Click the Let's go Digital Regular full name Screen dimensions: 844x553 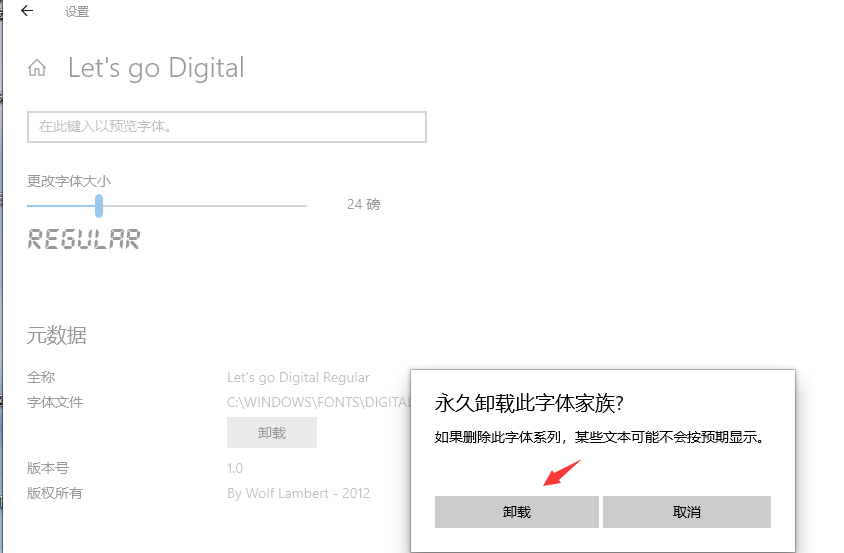[298, 377]
